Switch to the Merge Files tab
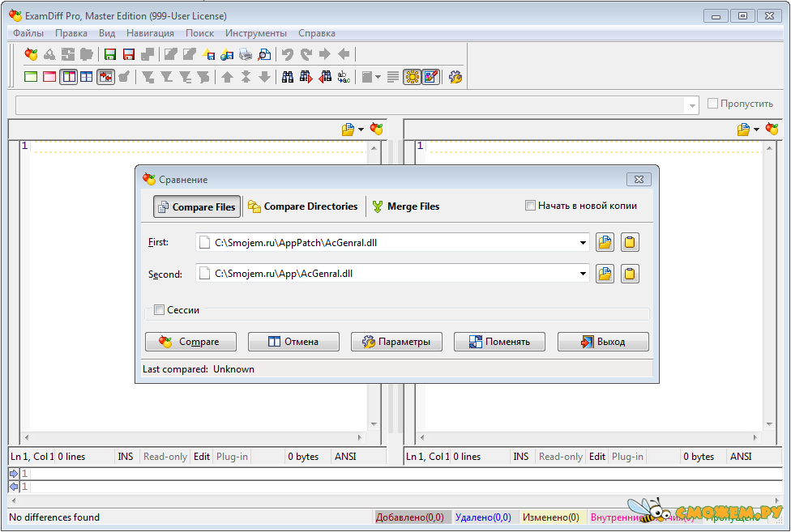Image resolution: width=791 pixels, height=532 pixels. pyautogui.click(x=406, y=206)
